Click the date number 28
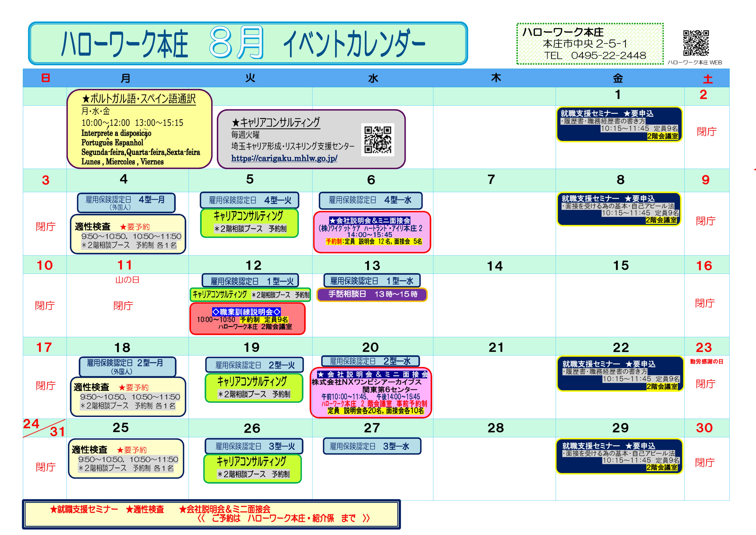The width and height of the screenshot is (756, 535). [496, 428]
